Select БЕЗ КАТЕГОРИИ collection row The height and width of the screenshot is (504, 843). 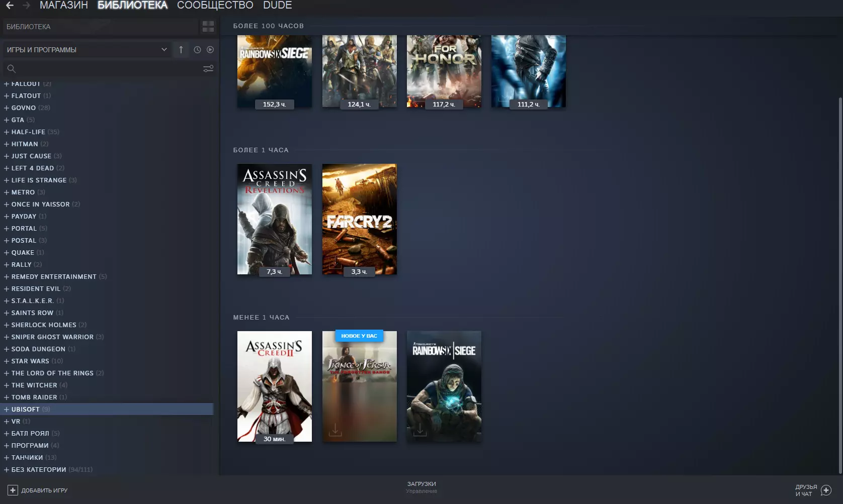(107, 469)
